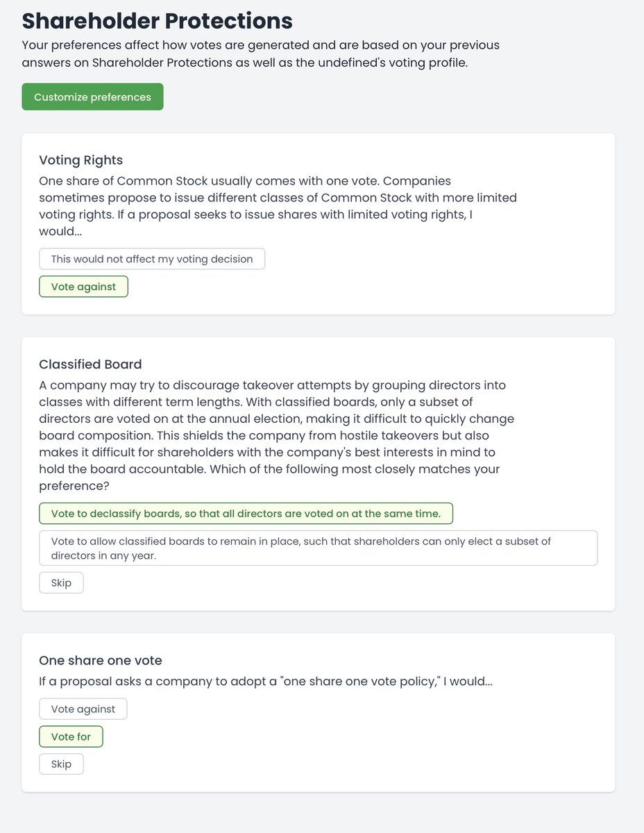Click the Shareholder Protections page title
This screenshot has width=644, height=833.
[157, 20]
